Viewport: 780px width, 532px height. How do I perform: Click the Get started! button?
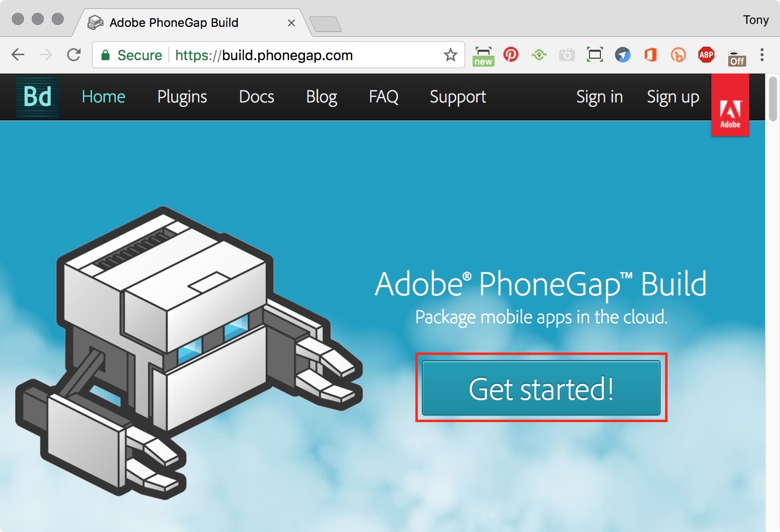click(541, 388)
